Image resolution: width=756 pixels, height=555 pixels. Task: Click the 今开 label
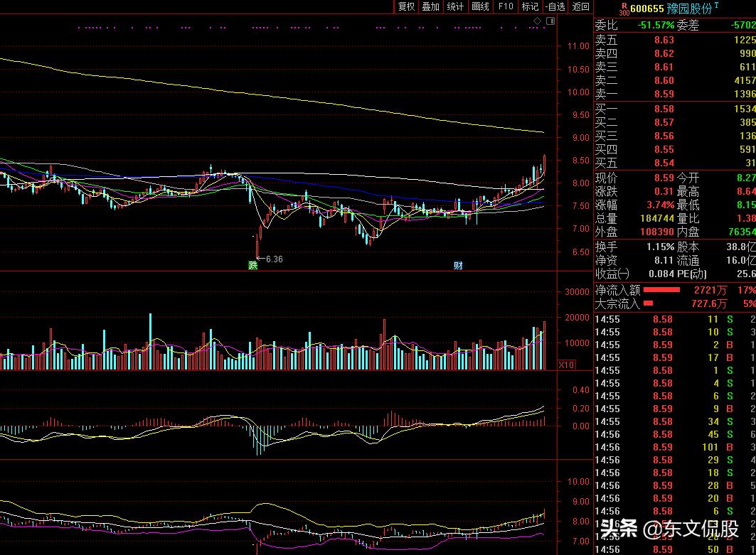(688, 178)
